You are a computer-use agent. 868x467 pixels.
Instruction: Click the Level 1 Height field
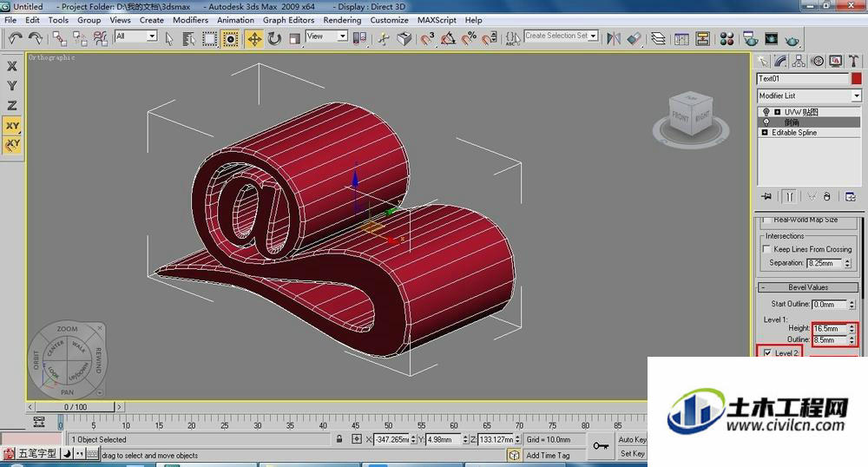(x=831, y=329)
